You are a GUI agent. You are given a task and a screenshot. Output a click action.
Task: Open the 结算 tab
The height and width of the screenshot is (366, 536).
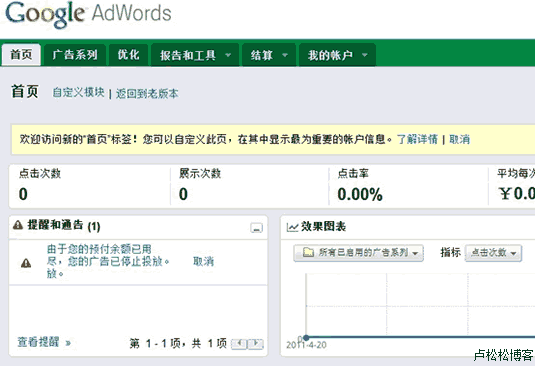click(x=269, y=55)
